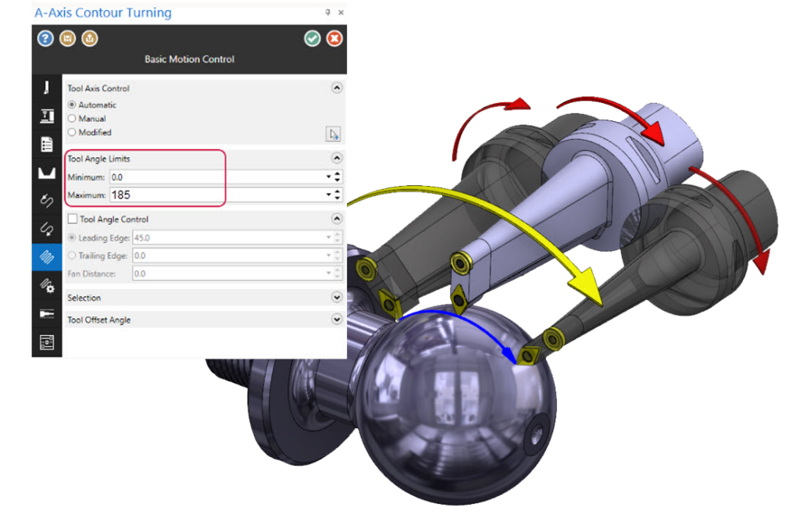800x532 pixels.
Task: Select the Manual tool axis radio button
Action: point(73,119)
